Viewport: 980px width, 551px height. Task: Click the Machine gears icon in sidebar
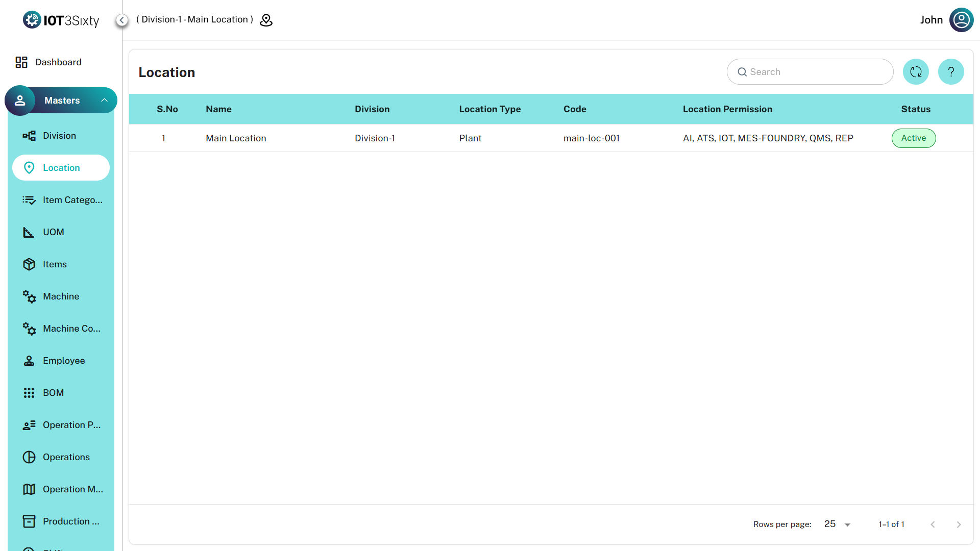coord(29,296)
